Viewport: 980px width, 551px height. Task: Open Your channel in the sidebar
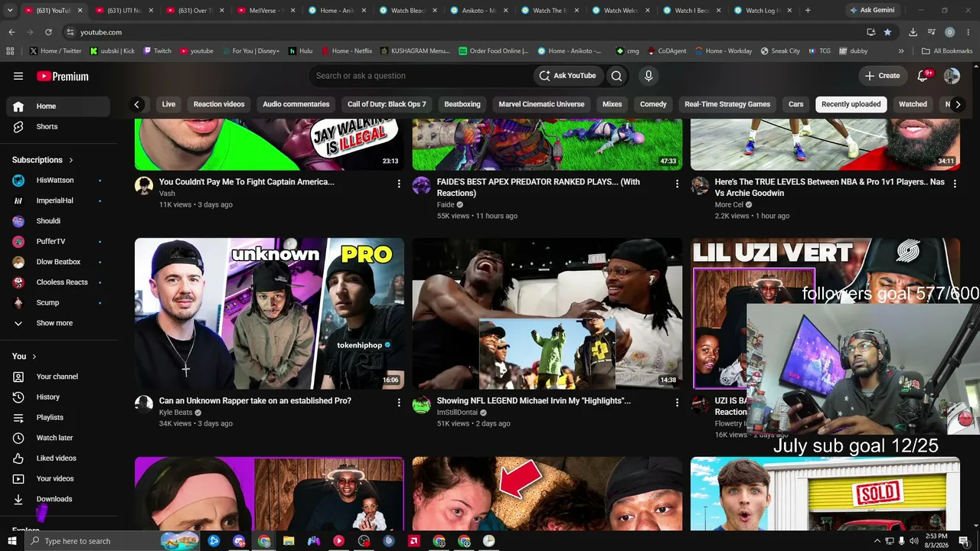[58, 377]
